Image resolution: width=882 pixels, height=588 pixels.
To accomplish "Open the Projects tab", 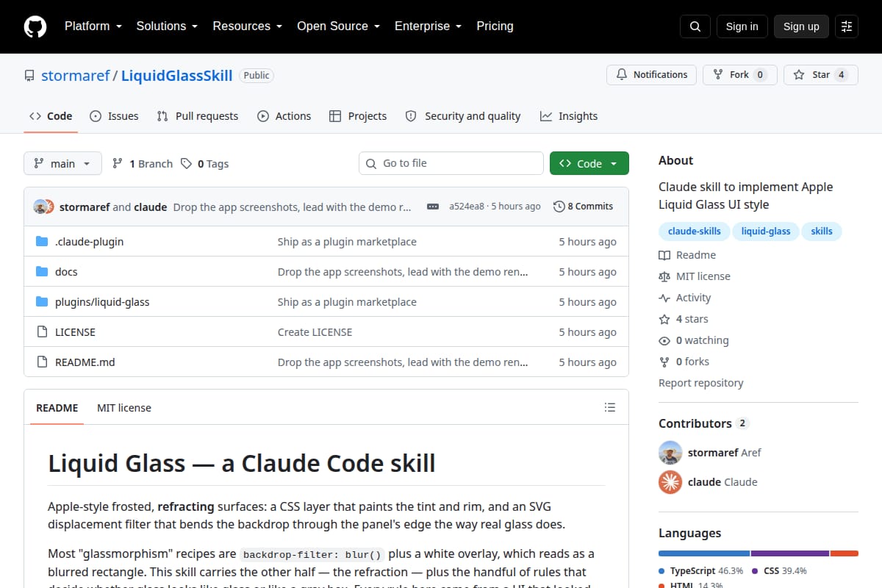I will click(358, 116).
